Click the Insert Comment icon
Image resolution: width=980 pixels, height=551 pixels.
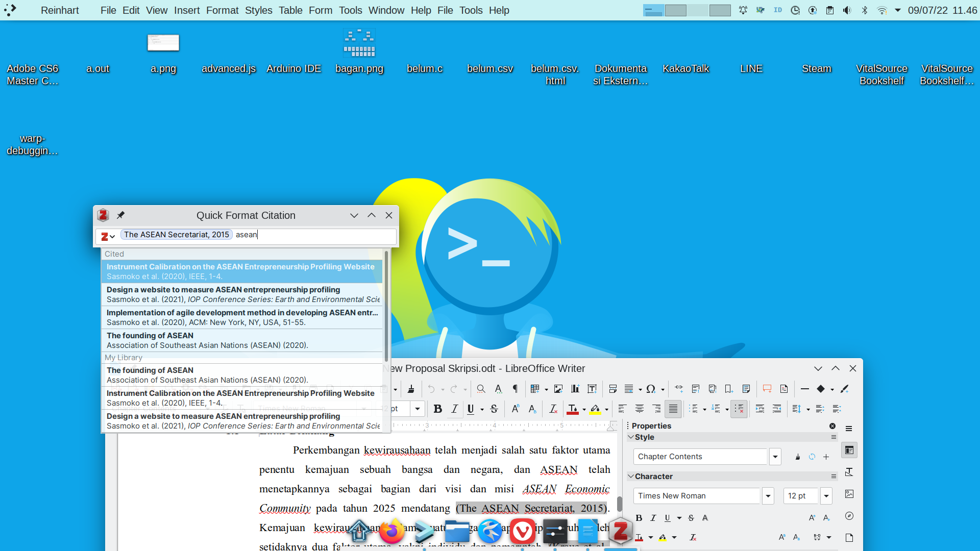(767, 389)
